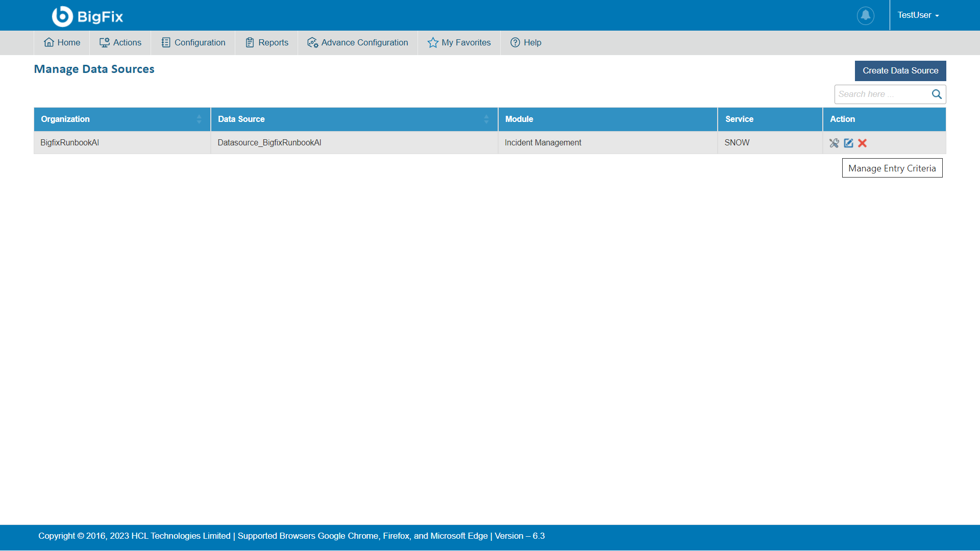Sort by Data Source column arrows

point(486,119)
